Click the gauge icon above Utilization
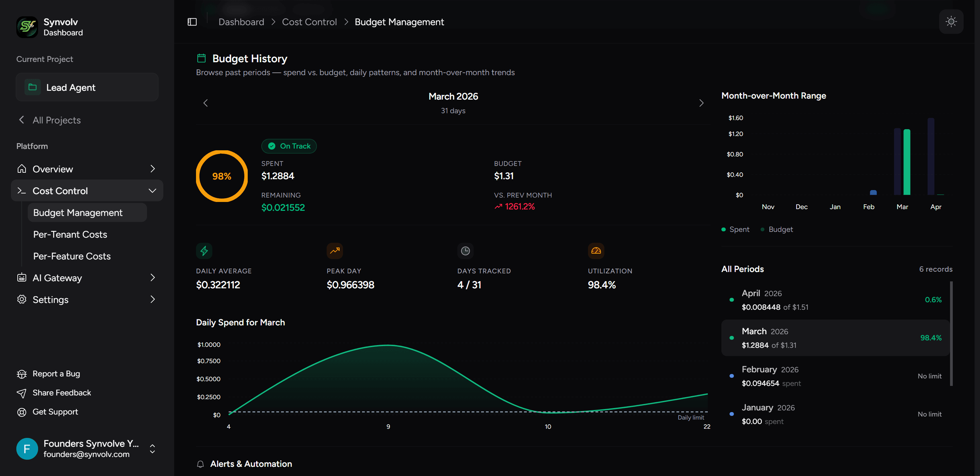980x476 pixels. coord(596,251)
